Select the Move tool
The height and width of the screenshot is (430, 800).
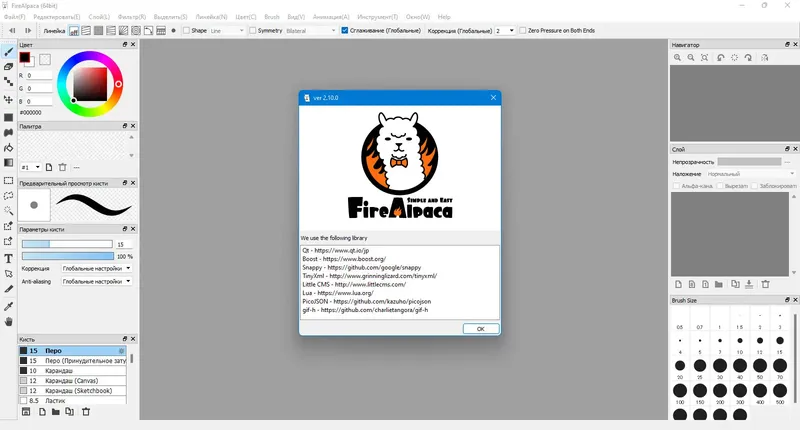tap(8, 99)
